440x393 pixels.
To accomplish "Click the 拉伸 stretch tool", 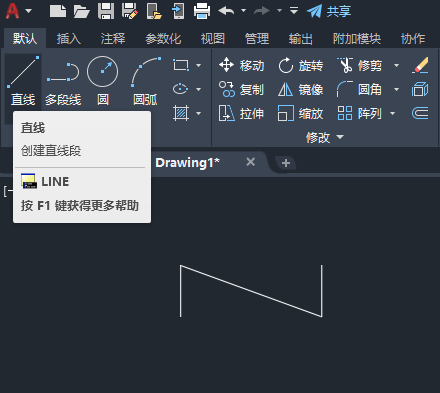I will tap(241, 113).
